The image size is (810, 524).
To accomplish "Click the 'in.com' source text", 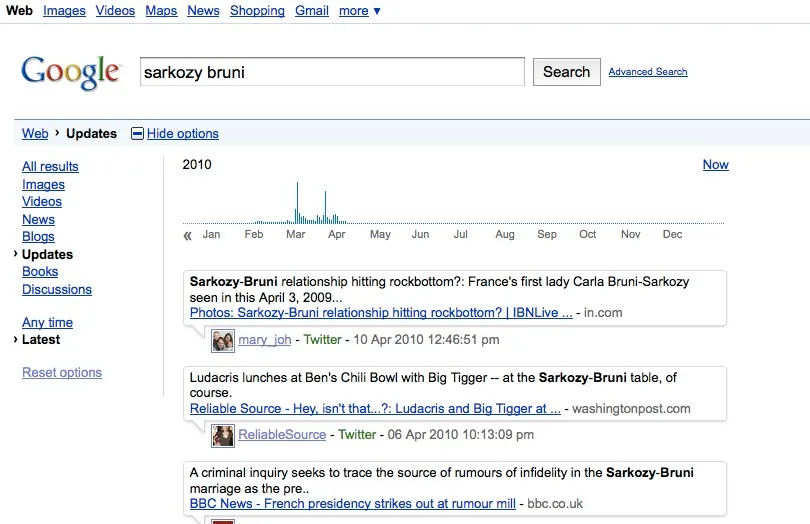I will [603, 313].
